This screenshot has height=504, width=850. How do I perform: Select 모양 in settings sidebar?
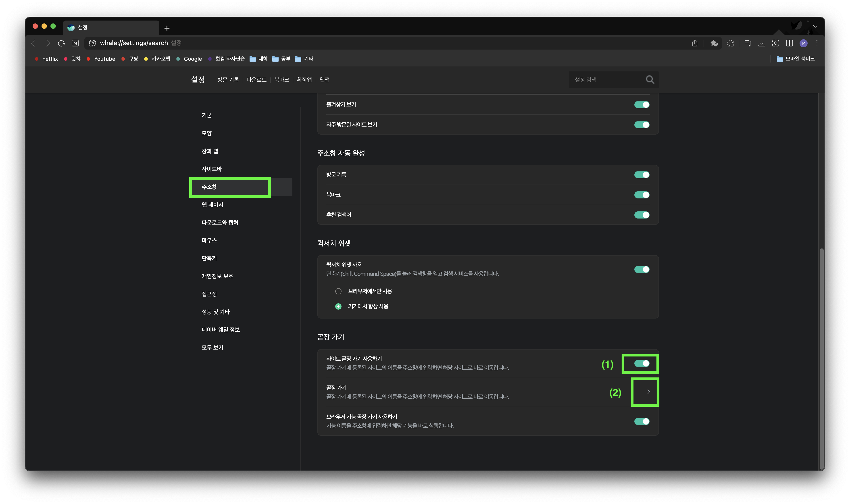[x=206, y=133]
